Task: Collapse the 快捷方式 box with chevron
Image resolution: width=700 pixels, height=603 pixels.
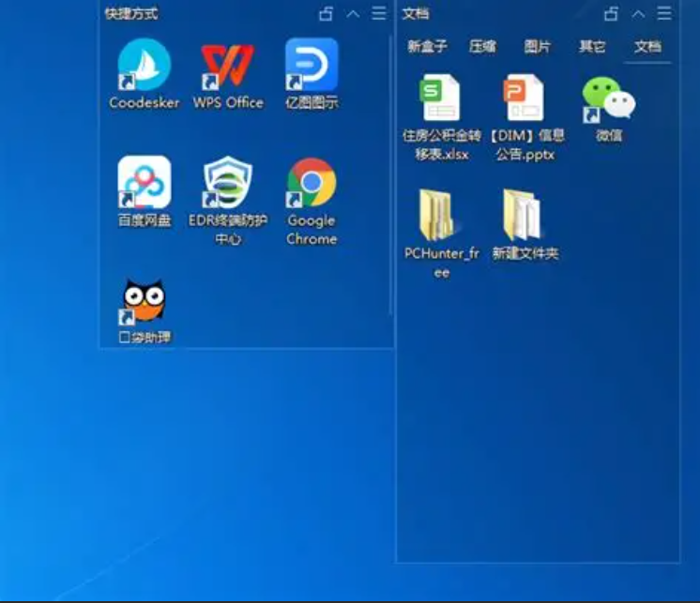Action: click(x=353, y=14)
